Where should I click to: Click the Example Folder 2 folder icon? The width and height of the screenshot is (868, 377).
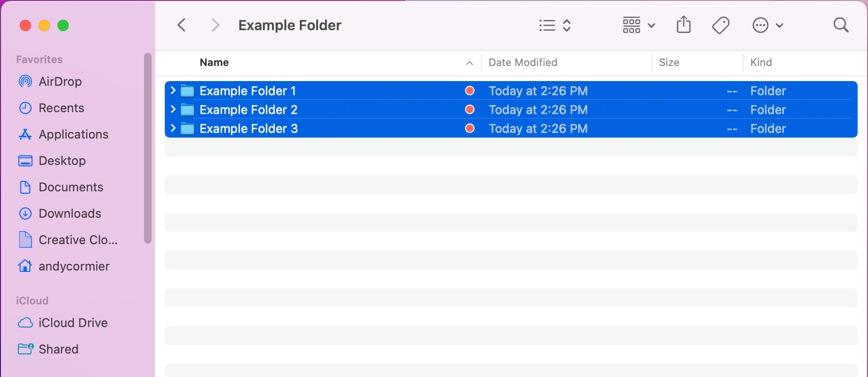[187, 110]
